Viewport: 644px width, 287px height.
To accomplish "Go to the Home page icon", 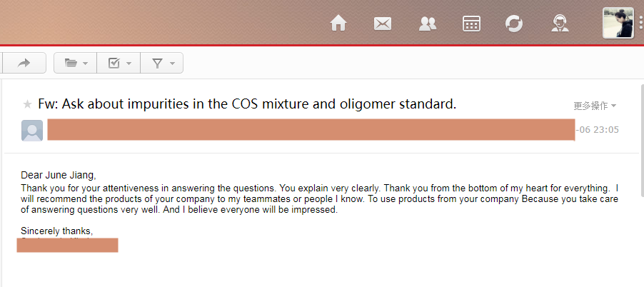I will click(338, 24).
